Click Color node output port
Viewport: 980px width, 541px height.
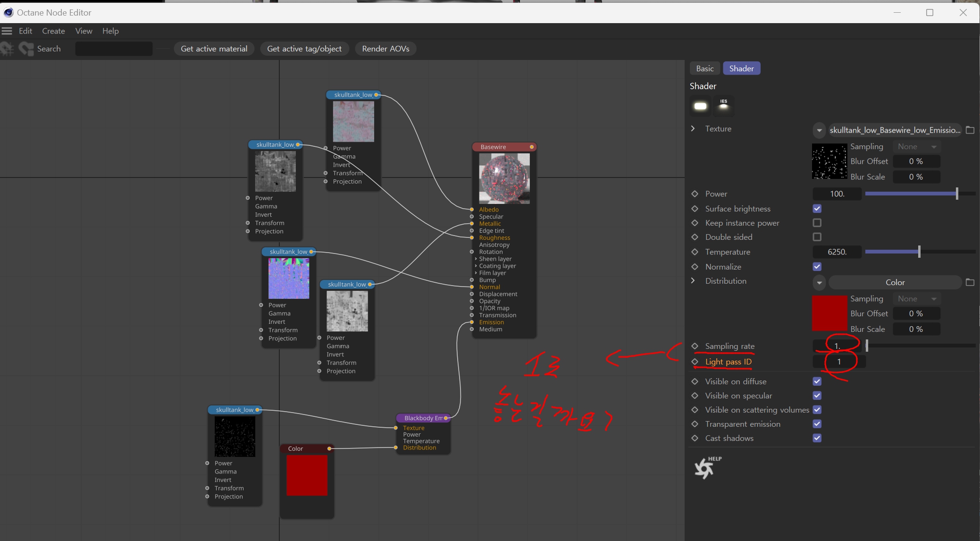329,448
